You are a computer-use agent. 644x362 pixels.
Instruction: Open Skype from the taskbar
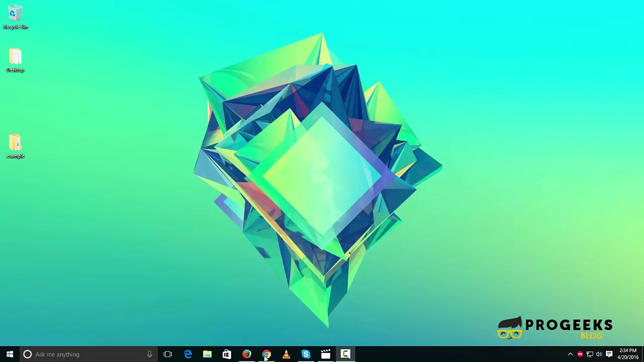tap(306, 354)
